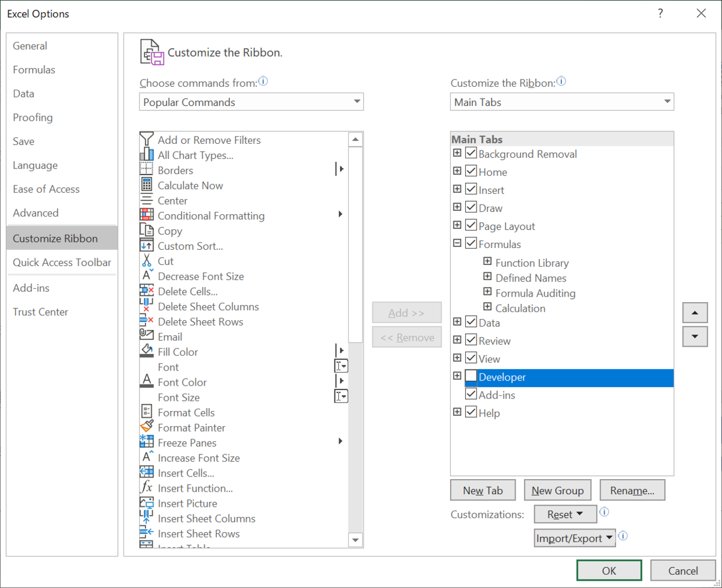The image size is (722, 588).
Task: Click the Fill Color bucket icon
Action: coord(147,351)
